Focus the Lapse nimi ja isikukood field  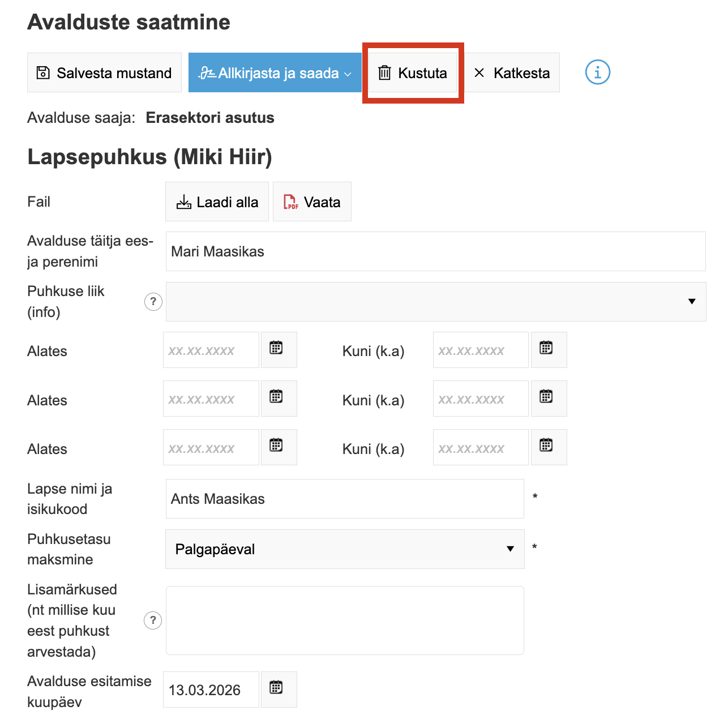345,499
